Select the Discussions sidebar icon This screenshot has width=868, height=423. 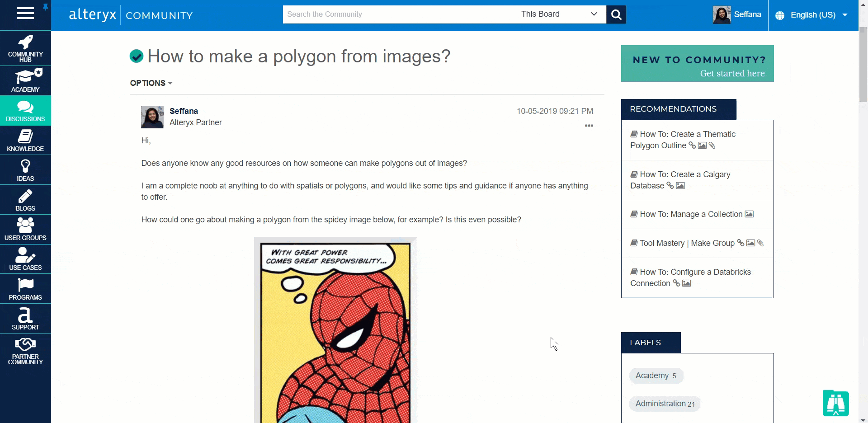point(25,111)
